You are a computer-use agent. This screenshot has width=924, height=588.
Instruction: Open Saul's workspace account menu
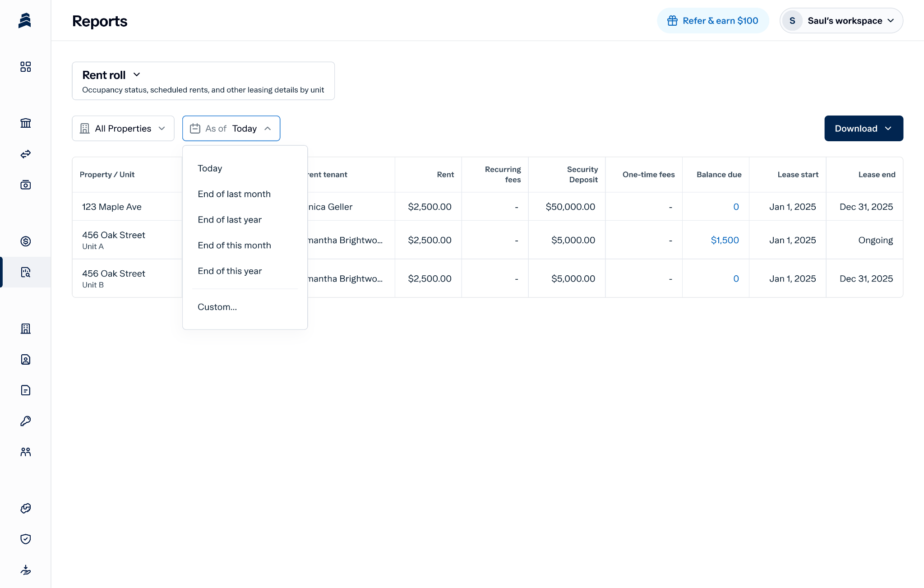point(841,21)
